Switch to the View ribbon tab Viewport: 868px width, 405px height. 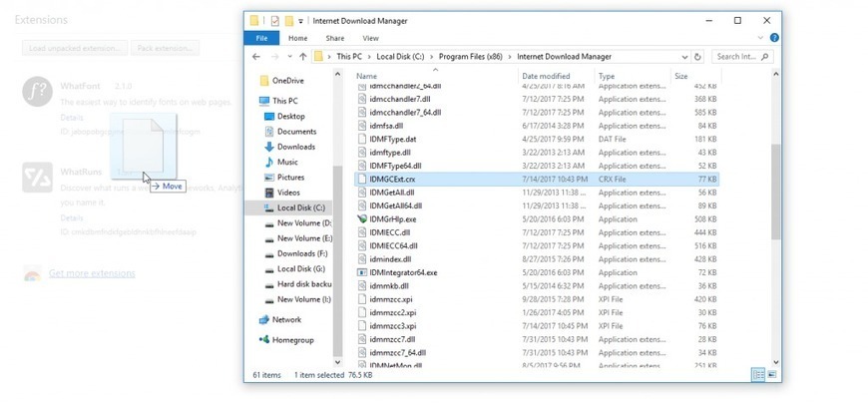[x=370, y=38]
